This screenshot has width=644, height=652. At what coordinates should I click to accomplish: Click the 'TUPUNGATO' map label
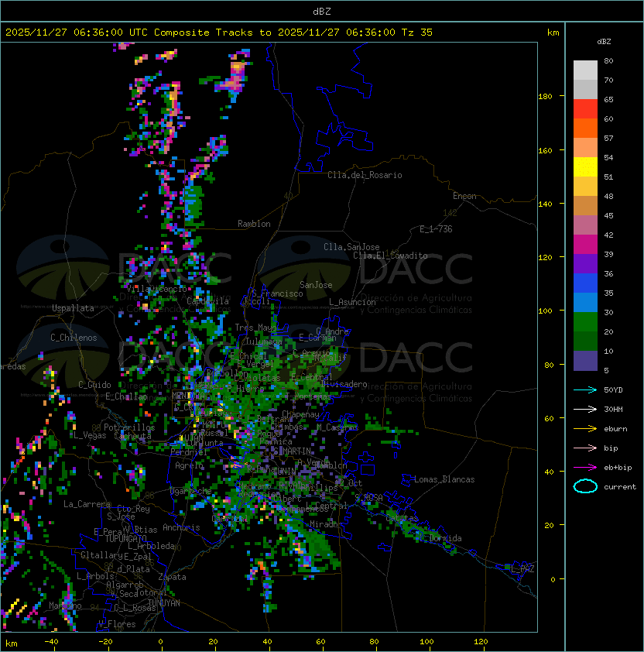coord(125,538)
